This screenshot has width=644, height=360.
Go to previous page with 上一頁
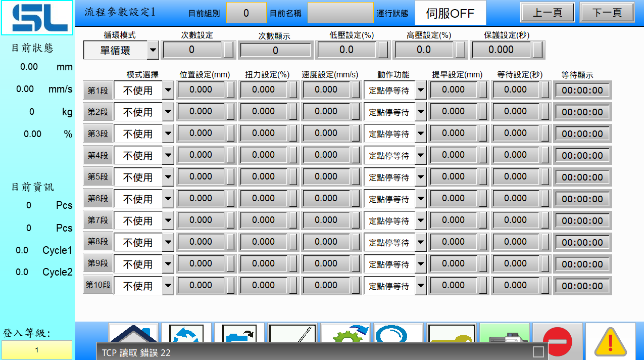tap(548, 13)
